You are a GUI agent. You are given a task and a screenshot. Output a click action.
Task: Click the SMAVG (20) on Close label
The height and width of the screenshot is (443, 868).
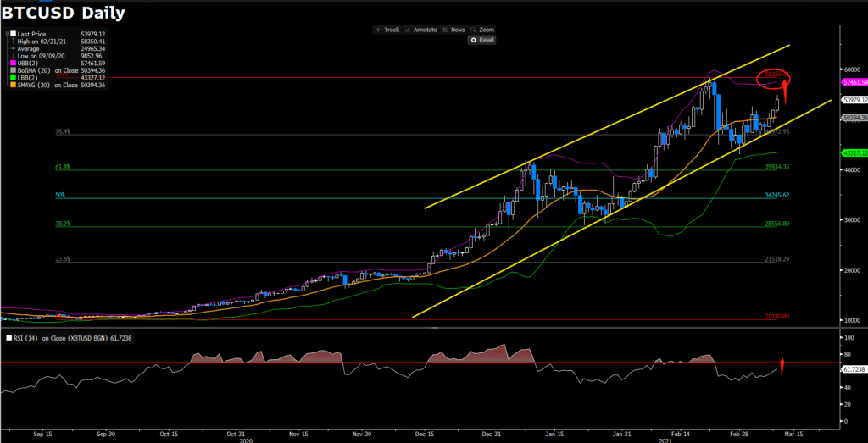point(47,85)
